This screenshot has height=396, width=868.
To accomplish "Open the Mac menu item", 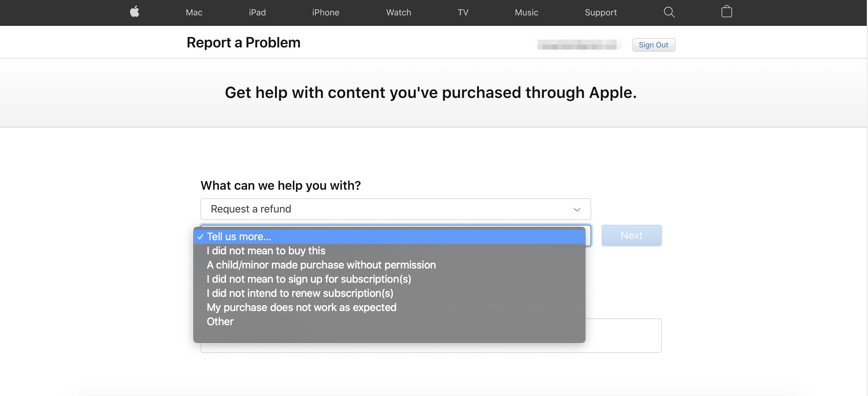I will tap(194, 13).
